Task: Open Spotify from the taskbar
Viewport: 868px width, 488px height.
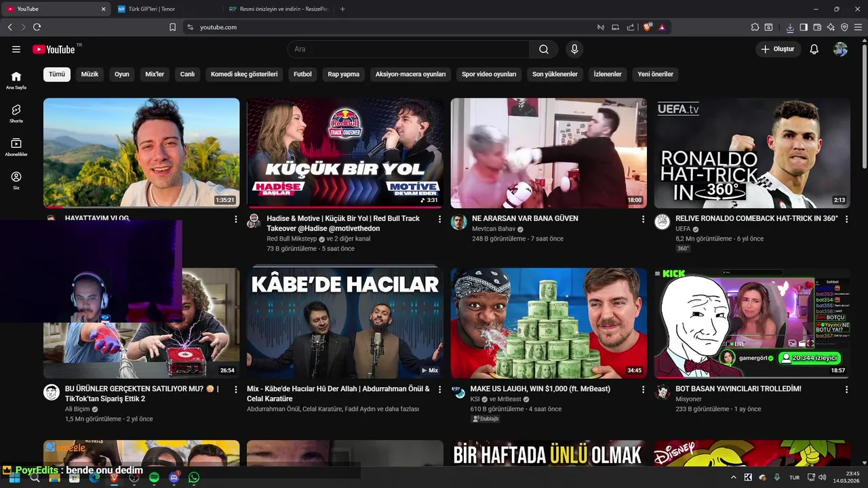Action: tap(154, 477)
